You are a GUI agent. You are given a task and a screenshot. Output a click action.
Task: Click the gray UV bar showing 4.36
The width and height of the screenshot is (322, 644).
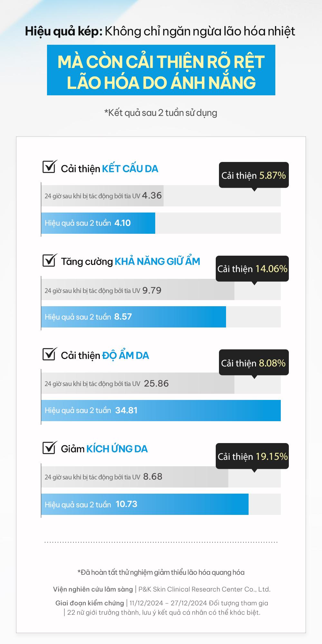(x=102, y=196)
